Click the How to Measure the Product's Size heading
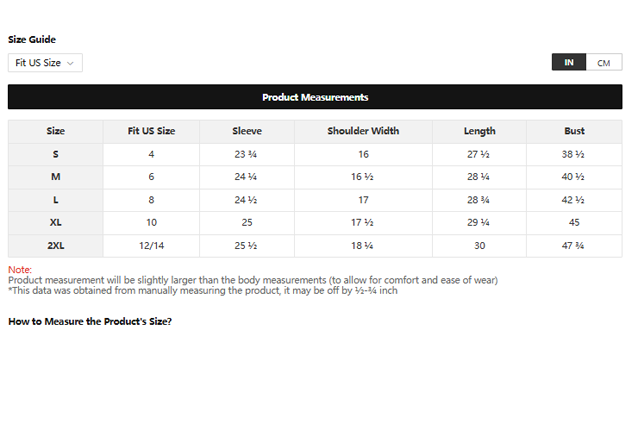 pos(90,321)
